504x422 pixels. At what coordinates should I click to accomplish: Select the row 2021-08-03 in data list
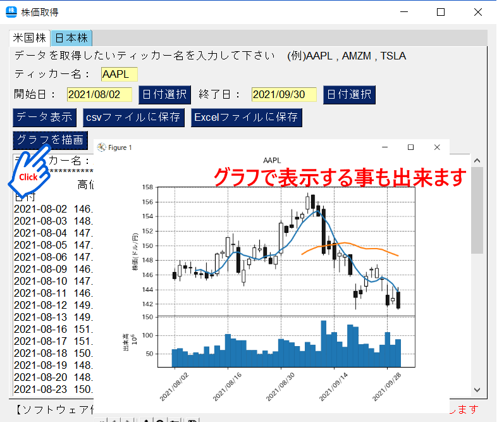(53, 221)
